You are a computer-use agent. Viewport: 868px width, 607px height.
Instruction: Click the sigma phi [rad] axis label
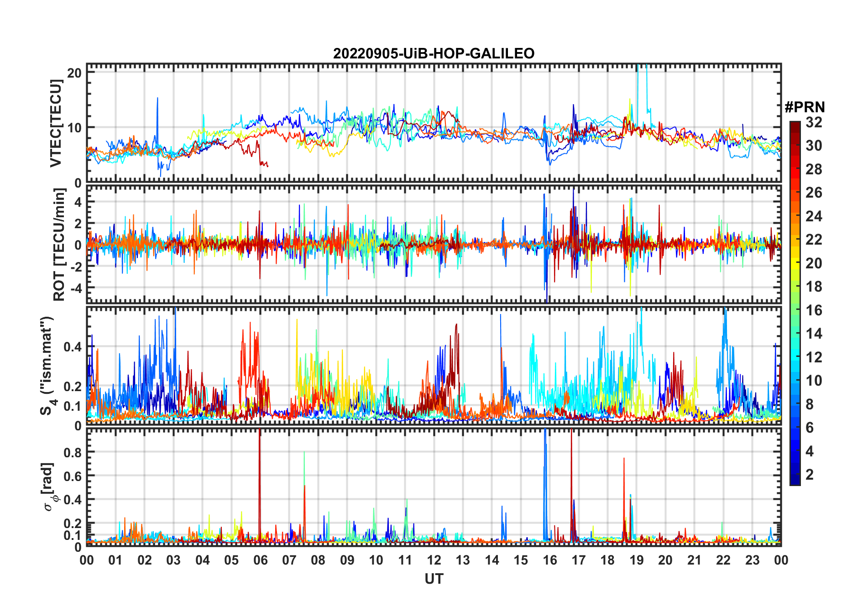point(48,487)
